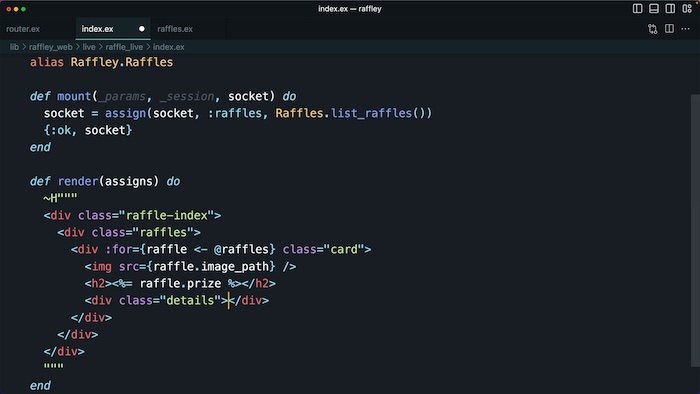Toggle bottom panel layout icon
This screenshot has width=700, height=394.
pos(654,8)
